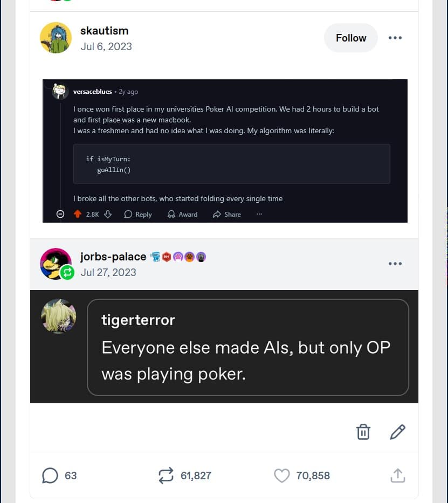Open jorbs-palace's avatar
Screen dimensions: 448x503
[x=56, y=264]
